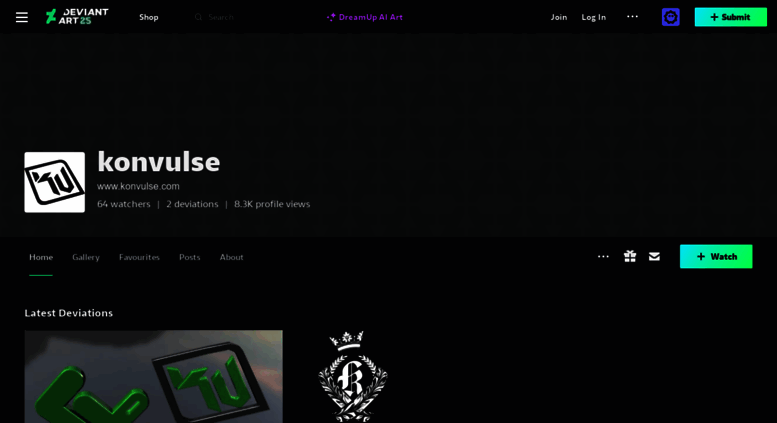This screenshot has width=777, height=423.
Task: Open the www.konvulse.com link
Action: tap(138, 186)
